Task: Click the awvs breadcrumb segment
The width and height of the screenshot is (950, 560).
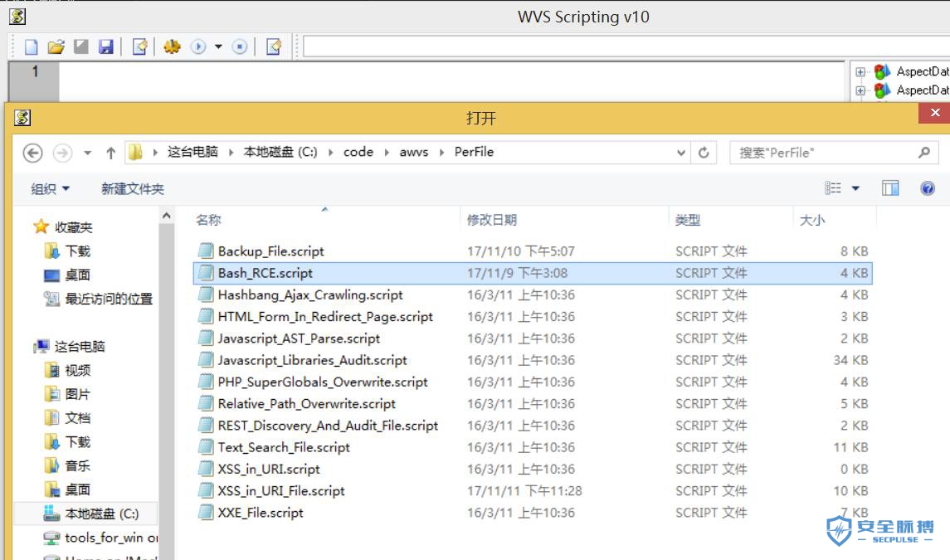Action: [414, 152]
